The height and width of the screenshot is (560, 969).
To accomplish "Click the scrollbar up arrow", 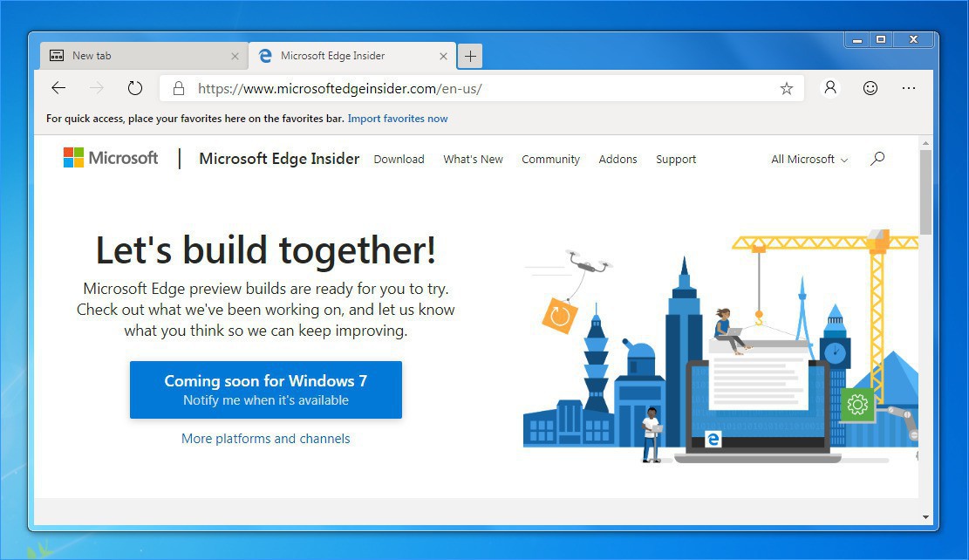I will 925,143.
